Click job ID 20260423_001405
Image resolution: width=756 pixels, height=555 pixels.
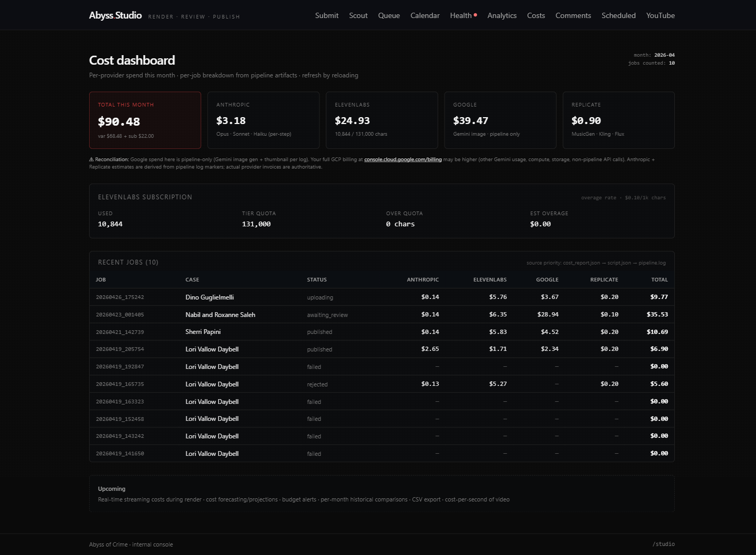(x=120, y=314)
